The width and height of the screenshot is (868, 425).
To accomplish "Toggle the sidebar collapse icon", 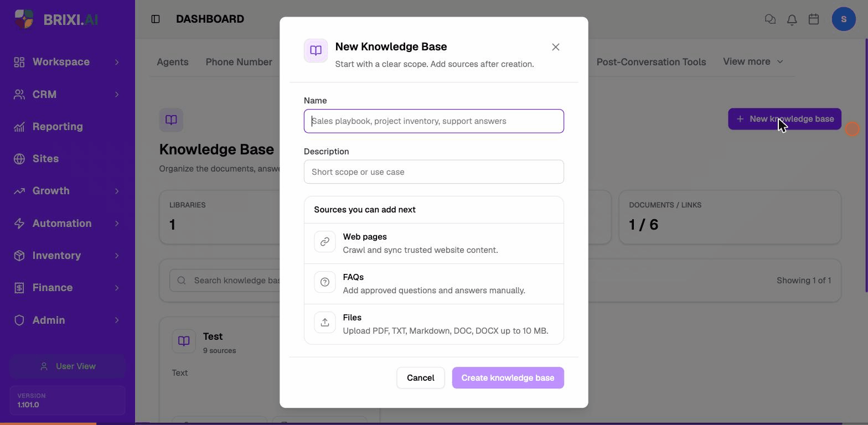I will pyautogui.click(x=156, y=19).
